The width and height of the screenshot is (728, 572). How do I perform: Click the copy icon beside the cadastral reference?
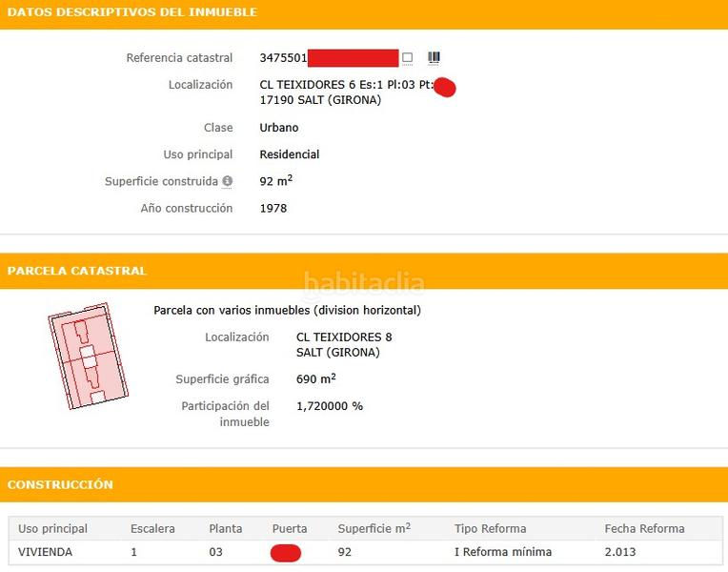tap(408, 58)
